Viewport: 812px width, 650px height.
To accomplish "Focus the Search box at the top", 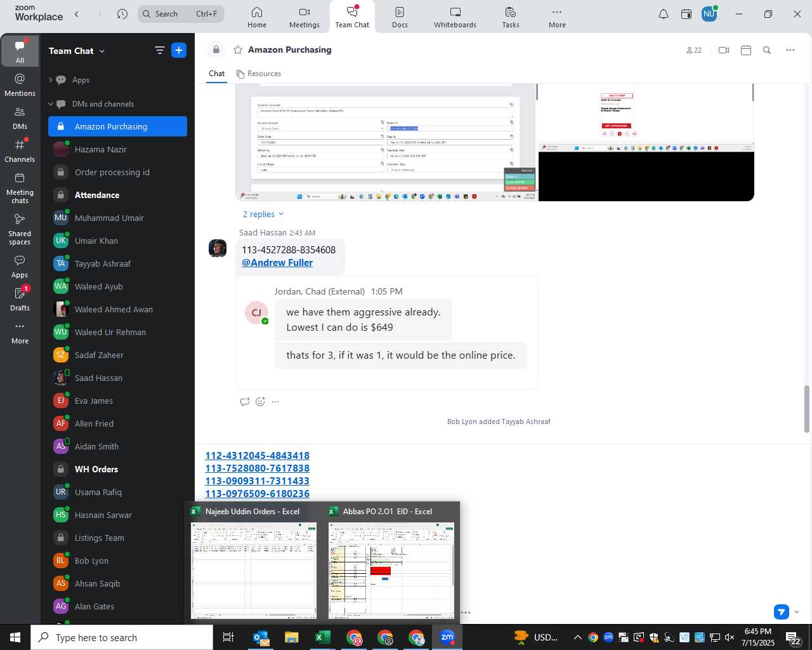I will 181,13.
